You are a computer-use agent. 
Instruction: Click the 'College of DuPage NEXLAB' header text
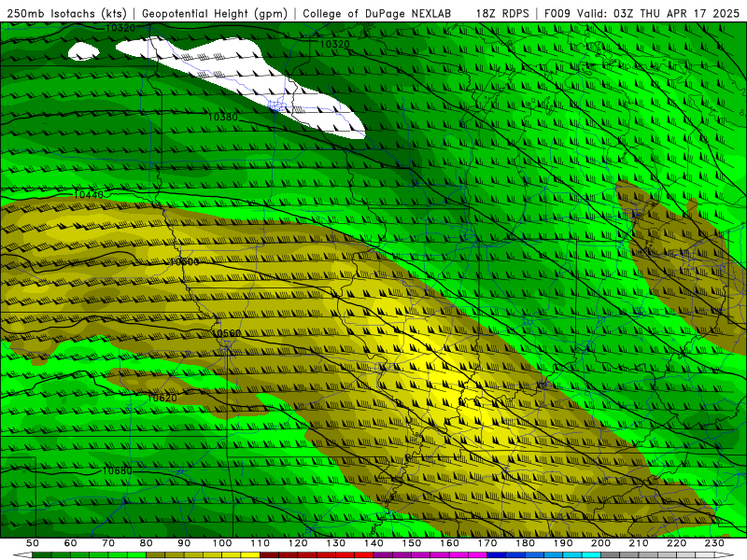coord(377,13)
